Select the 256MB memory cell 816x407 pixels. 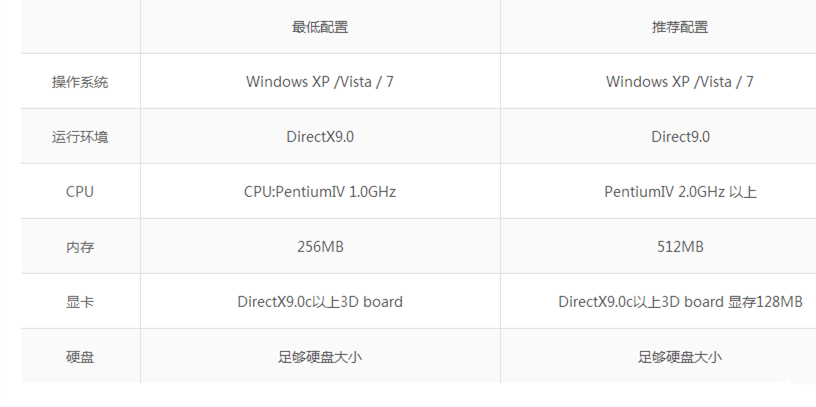[320, 246]
